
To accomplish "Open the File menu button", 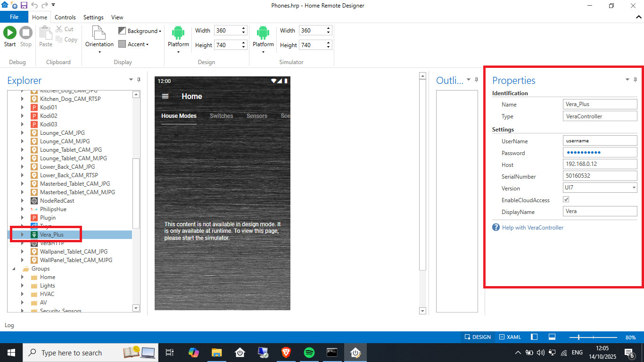I will (x=14, y=17).
